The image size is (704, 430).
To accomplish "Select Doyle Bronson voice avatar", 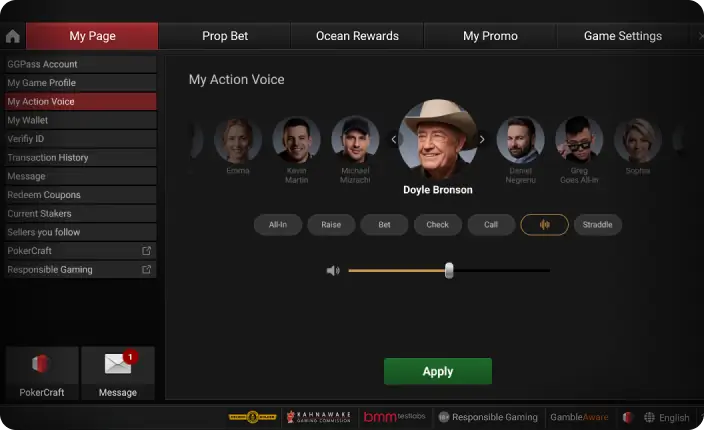I will pos(438,139).
